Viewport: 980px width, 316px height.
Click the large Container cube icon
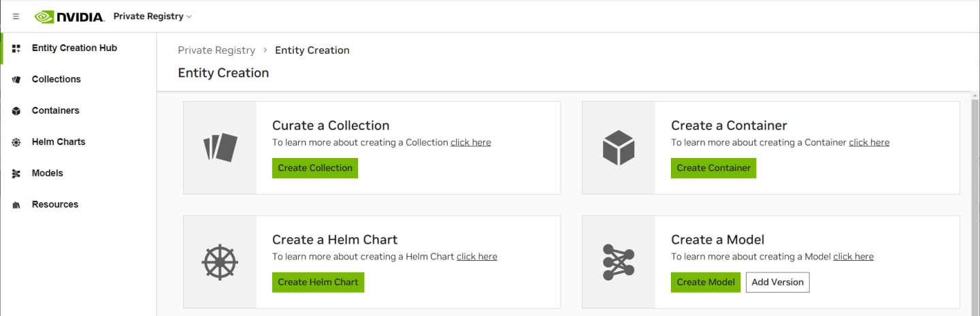click(x=619, y=148)
